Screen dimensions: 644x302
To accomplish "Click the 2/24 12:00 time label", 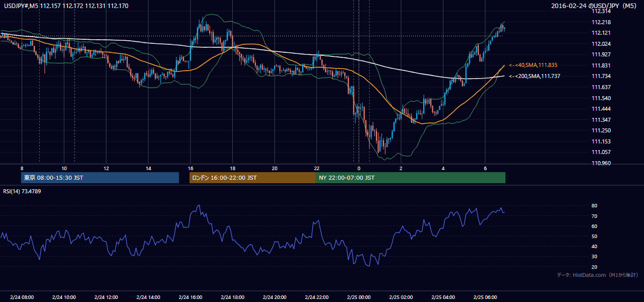I will 106,297.
